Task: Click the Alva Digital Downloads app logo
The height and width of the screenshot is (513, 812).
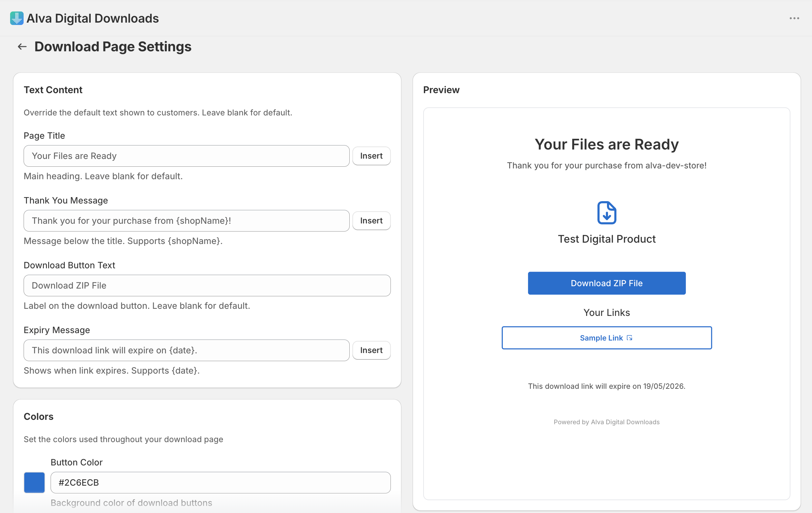Action: tap(17, 18)
